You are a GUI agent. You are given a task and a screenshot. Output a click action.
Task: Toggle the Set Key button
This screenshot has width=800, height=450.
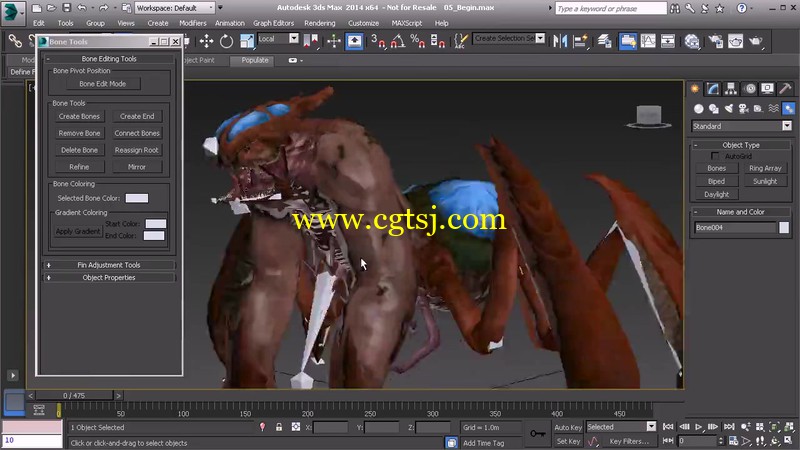568,441
